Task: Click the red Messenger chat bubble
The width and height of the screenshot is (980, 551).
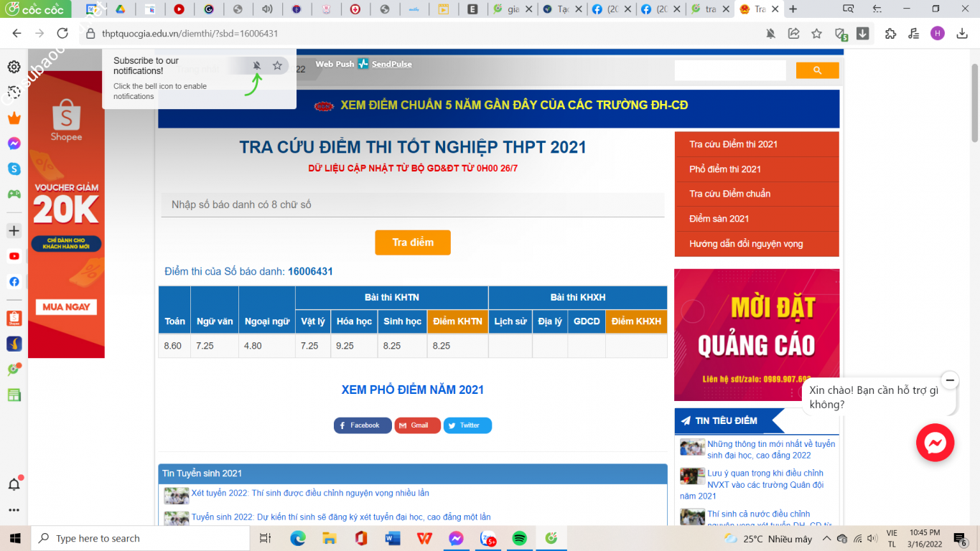Action: point(935,443)
